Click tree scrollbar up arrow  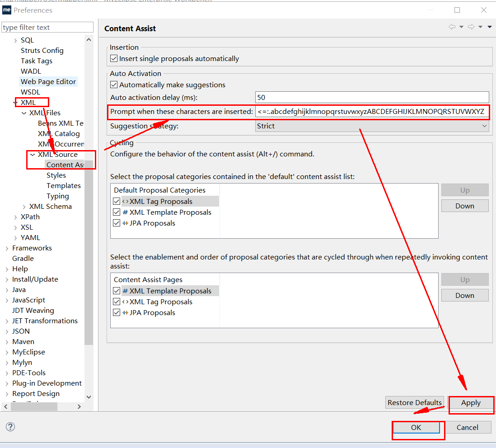[x=89, y=40]
